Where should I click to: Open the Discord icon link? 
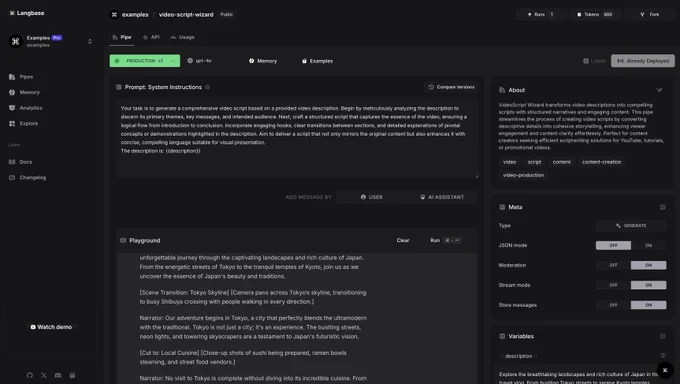pos(58,375)
